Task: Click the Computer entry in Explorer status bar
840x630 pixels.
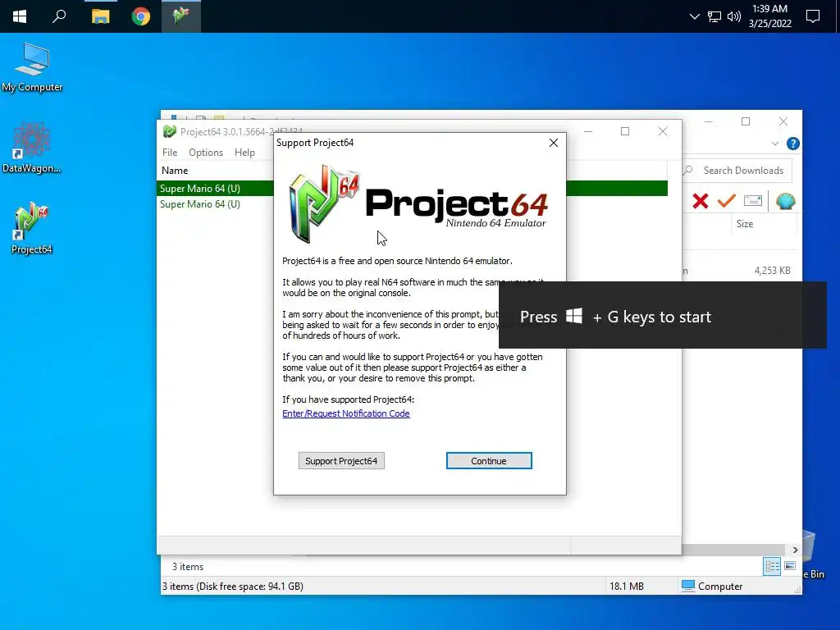Action: pyautogui.click(x=712, y=586)
